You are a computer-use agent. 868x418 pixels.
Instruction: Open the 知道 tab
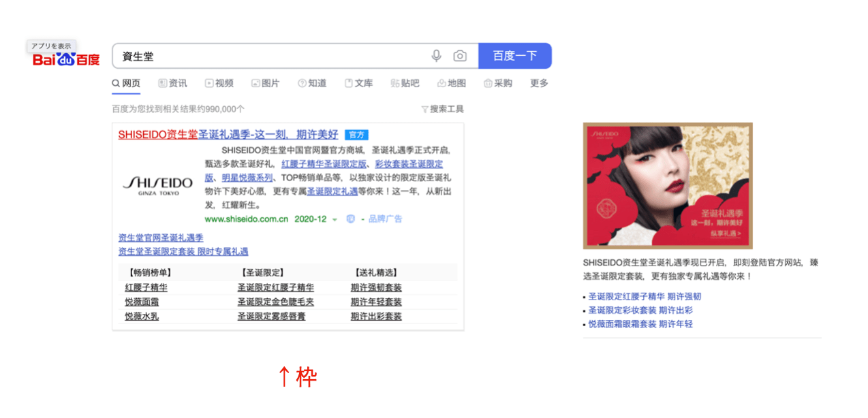pyautogui.click(x=312, y=83)
